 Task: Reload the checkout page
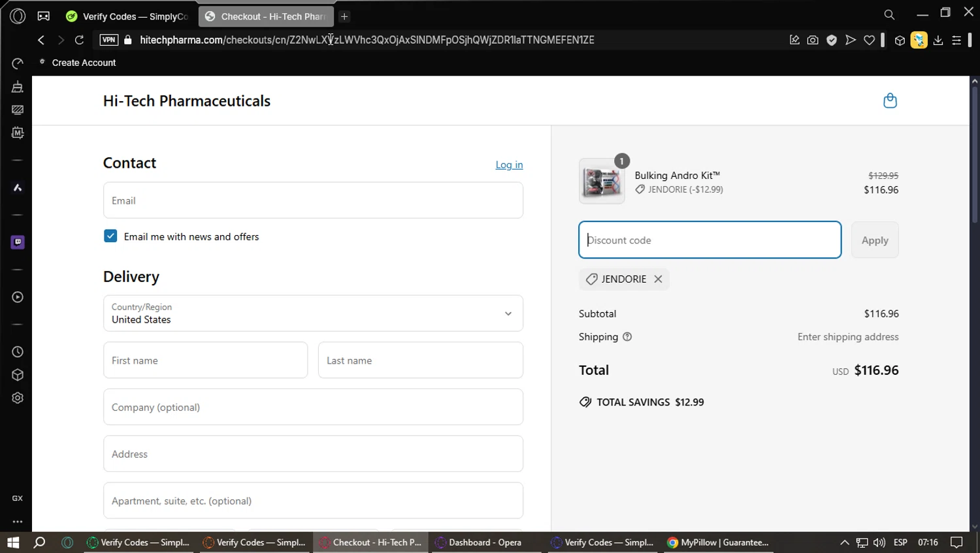click(79, 40)
